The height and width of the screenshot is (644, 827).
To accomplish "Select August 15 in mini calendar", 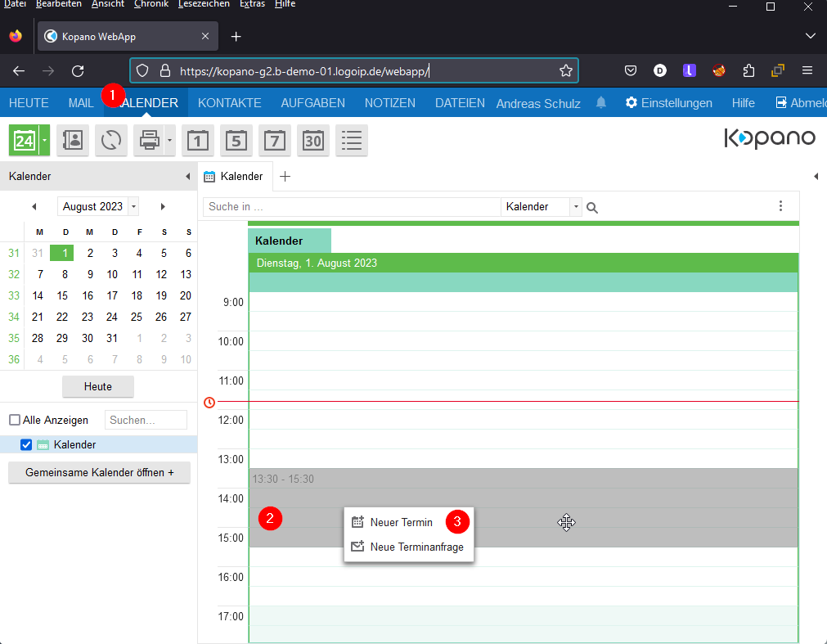I will (x=62, y=296).
